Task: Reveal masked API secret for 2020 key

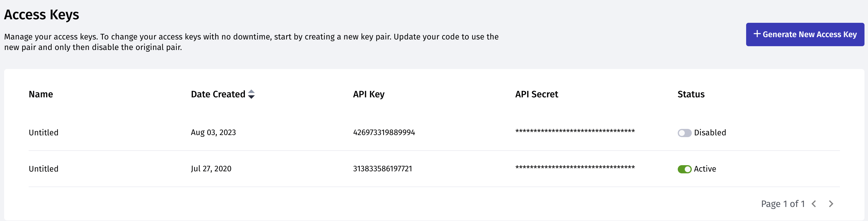Action: pyautogui.click(x=575, y=168)
